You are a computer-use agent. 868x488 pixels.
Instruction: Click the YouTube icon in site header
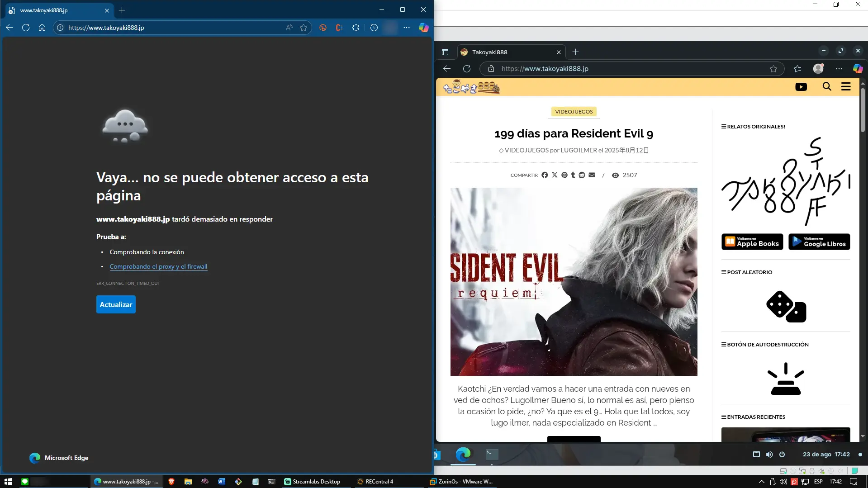[801, 87]
